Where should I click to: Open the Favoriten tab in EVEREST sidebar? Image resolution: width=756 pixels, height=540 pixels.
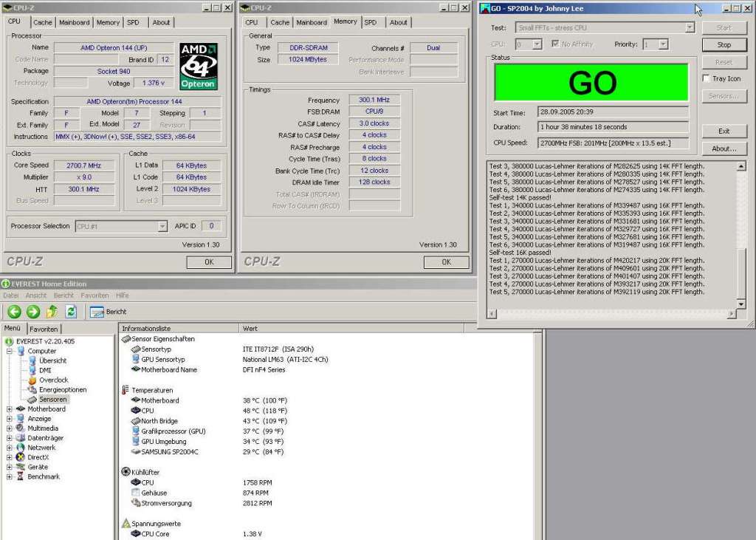point(44,329)
